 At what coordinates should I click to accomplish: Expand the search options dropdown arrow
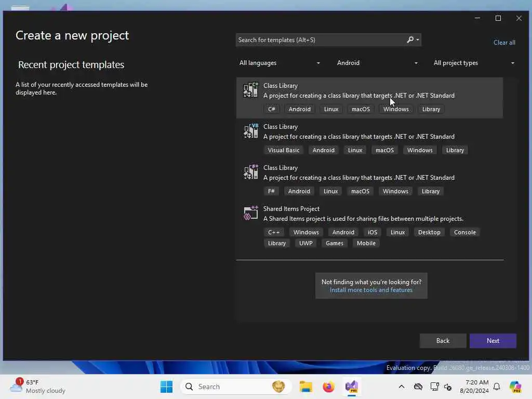click(418, 39)
